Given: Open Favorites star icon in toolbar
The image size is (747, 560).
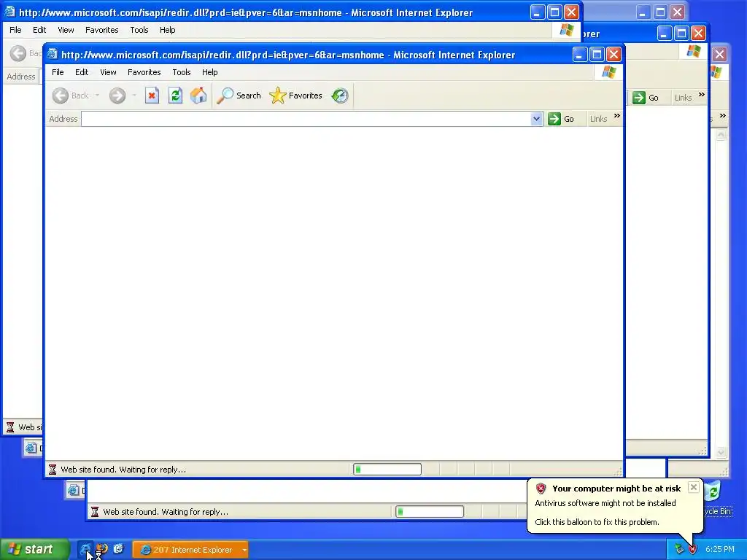Looking at the screenshot, I should pyautogui.click(x=278, y=96).
